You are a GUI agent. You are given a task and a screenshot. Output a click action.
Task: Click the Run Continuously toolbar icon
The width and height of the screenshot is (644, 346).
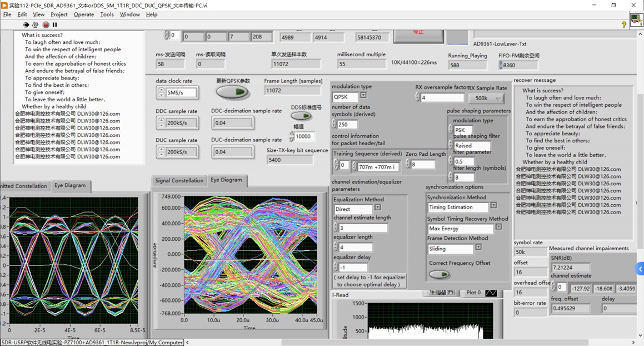click(36, 24)
